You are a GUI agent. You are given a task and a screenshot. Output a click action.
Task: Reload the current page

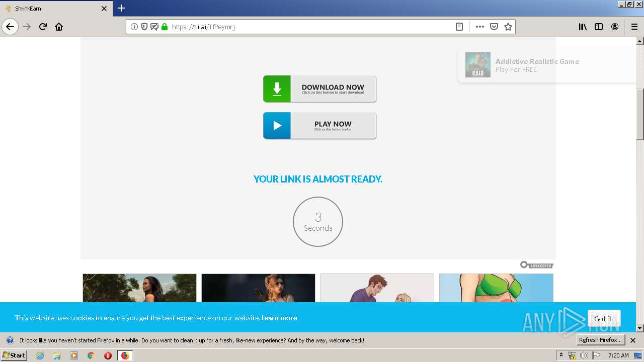[x=43, y=27]
